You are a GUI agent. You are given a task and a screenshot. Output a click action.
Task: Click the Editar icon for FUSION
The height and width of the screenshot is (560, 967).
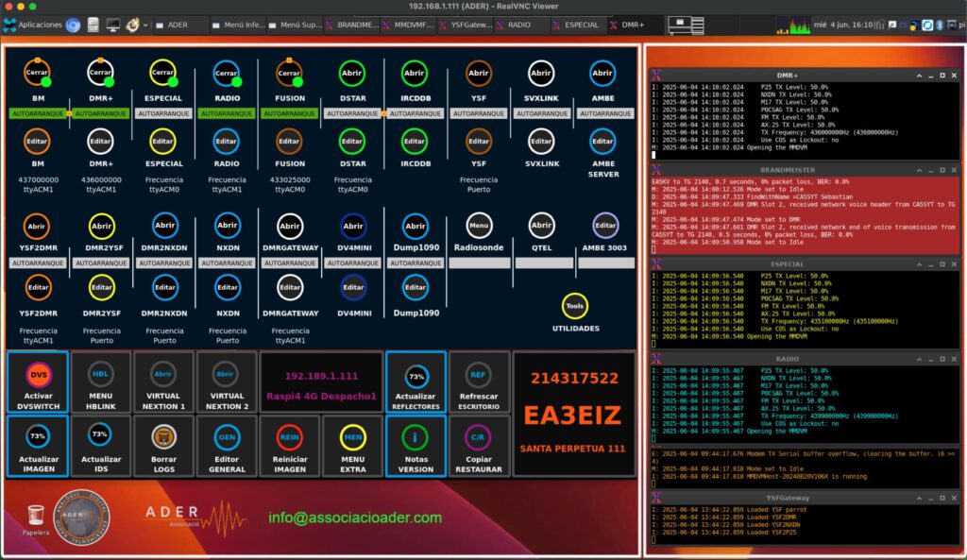tap(289, 142)
